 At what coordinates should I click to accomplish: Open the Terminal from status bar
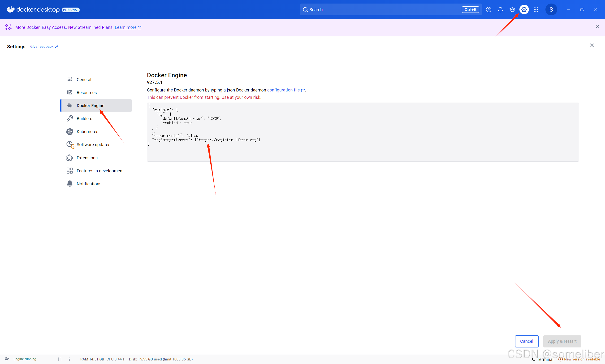pos(542,359)
